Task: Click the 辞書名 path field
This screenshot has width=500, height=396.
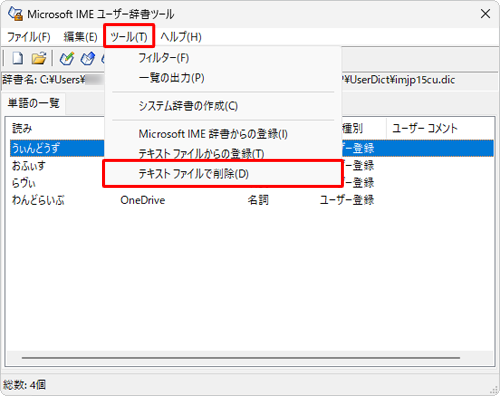Action: (250, 80)
